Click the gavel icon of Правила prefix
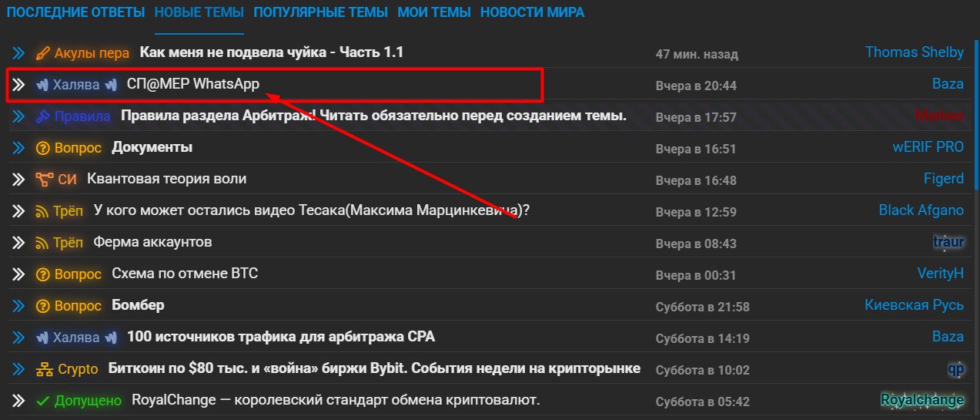The width and height of the screenshot is (980, 420). pos(43,117)
